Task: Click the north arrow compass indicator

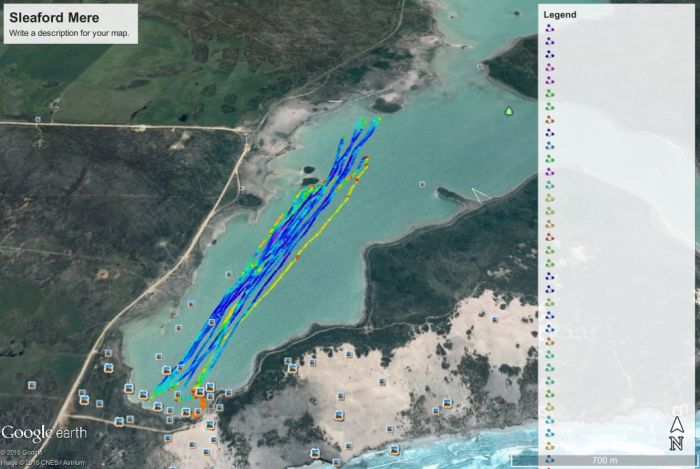Action: 677,433
